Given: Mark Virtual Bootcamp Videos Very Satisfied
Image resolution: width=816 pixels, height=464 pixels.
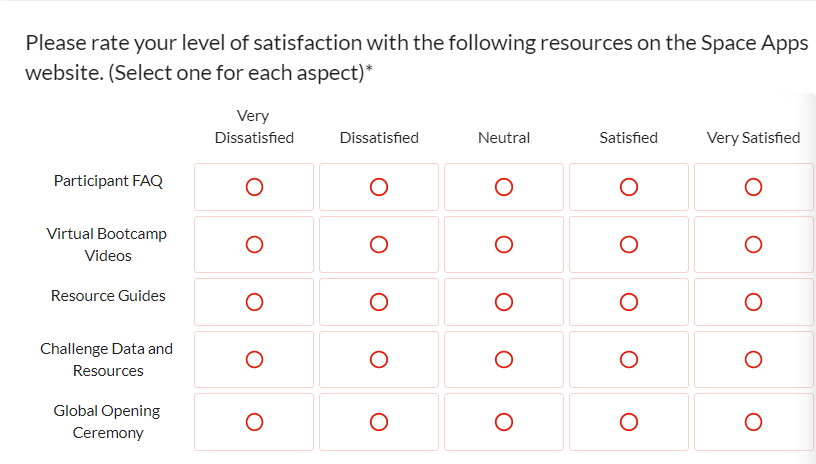Looking at the screenshot, I should 753,244.
